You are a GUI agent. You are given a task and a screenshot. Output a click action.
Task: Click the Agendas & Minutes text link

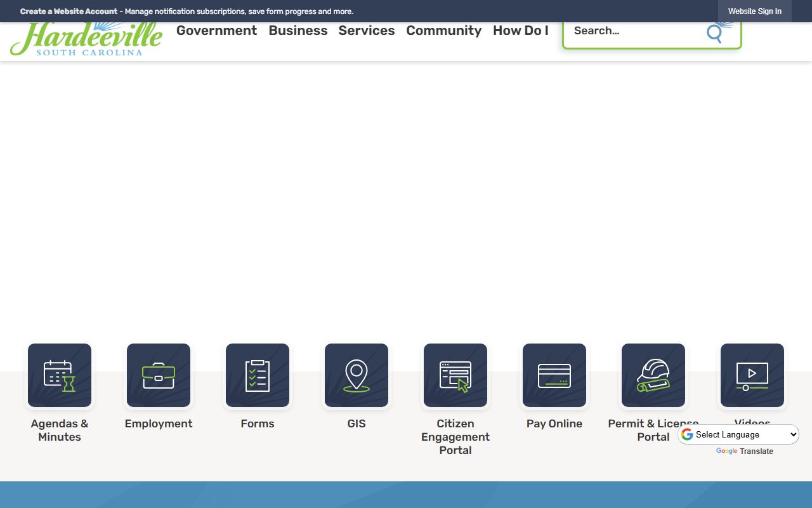[x=60, y=431]
